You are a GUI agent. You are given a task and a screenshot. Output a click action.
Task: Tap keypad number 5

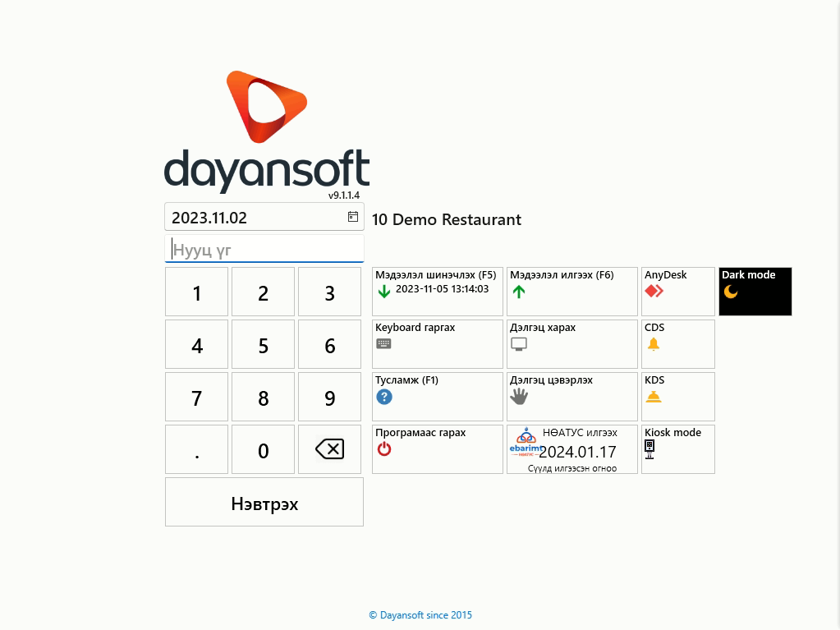pos(263,344)
